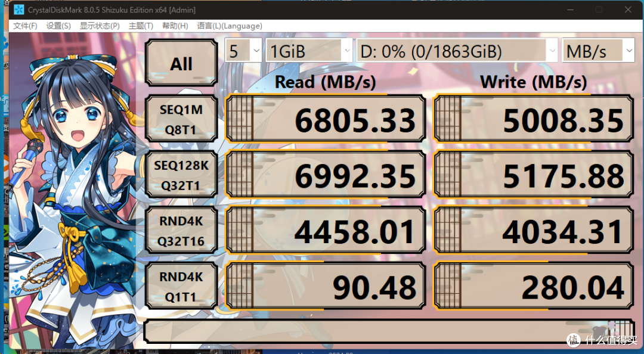The width and height of the screenshot is (644, 354).
Task: Select the 4458.01 read result
Action: pyautogui.click(x=326, y=231)
